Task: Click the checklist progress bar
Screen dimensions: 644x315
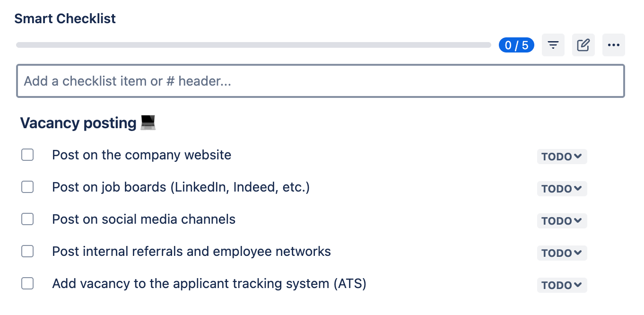Action: [253, 45]
